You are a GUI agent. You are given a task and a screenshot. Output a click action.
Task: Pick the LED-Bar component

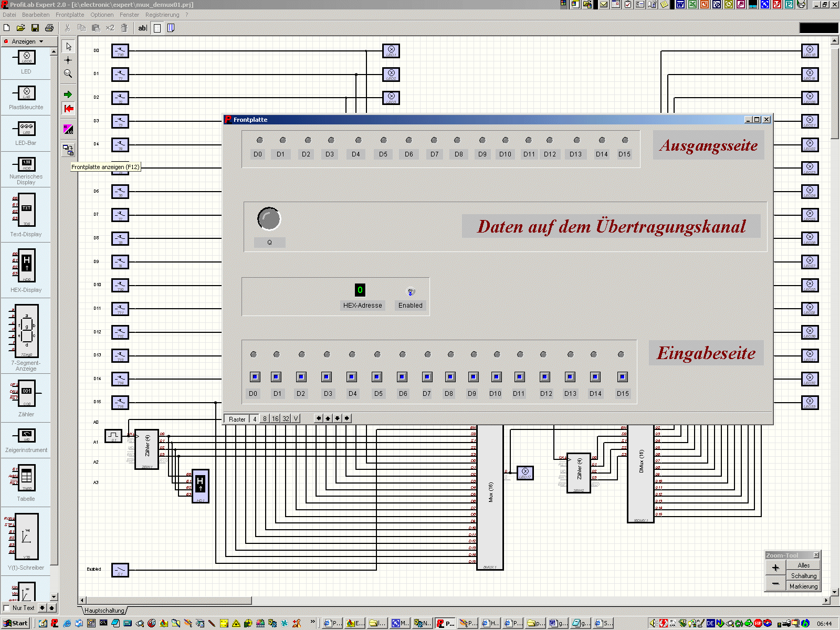pyautogui.click(x=26, y=133)
